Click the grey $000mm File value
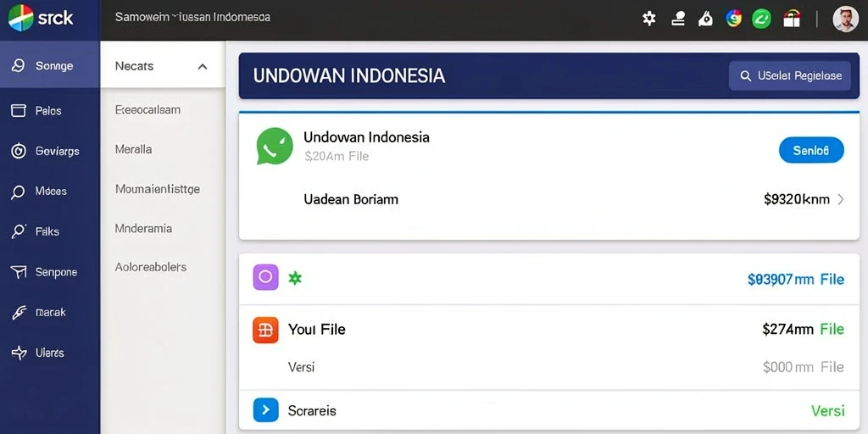868x434 pixels. pos(804,367)
